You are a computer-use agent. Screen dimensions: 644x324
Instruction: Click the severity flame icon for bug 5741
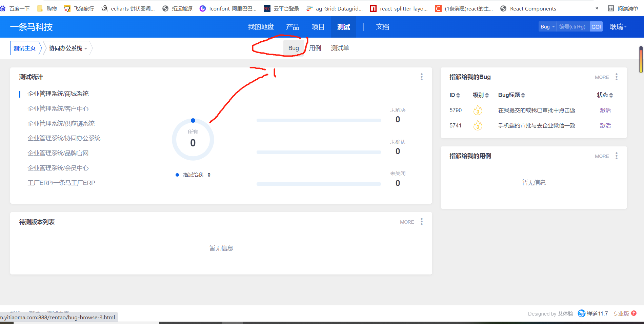(478, 125)
